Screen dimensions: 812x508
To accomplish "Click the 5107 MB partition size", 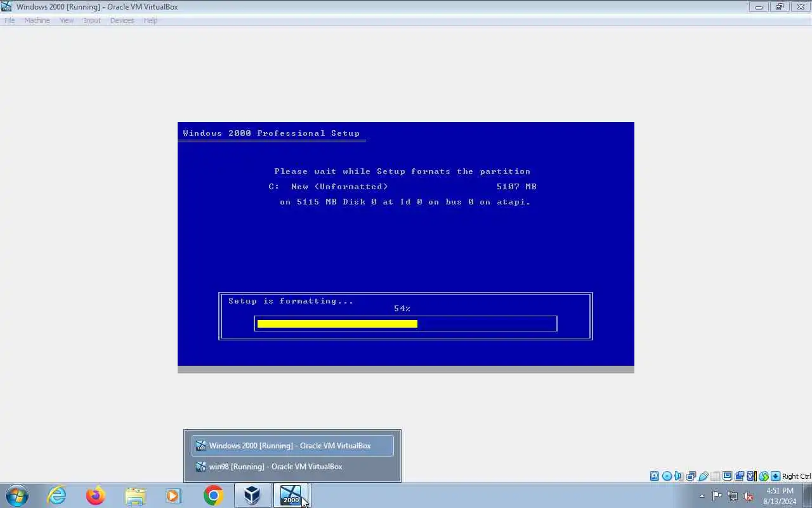I will 517,187.
